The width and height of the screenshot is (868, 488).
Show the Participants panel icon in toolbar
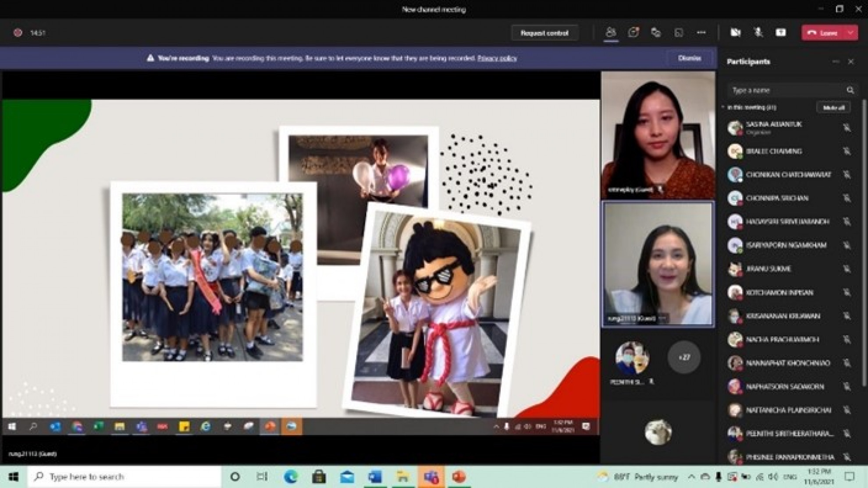click(x=611, y=32)
